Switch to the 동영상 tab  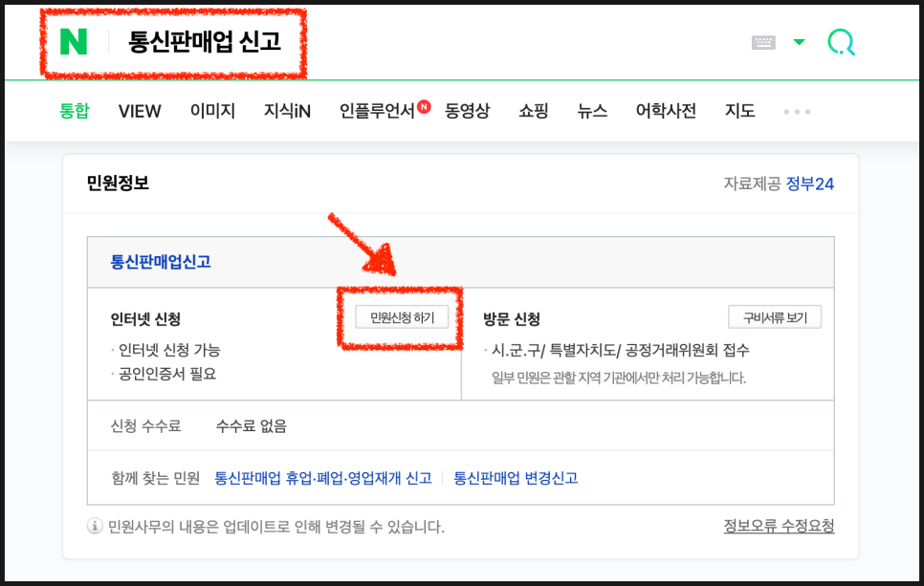[468, 111]
